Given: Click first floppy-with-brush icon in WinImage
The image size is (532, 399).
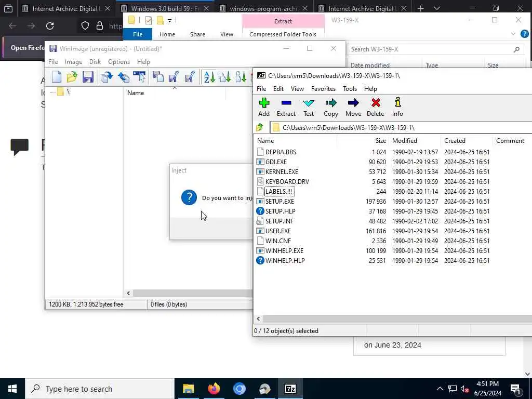Looking at the screenshot, I should [174, 77].
